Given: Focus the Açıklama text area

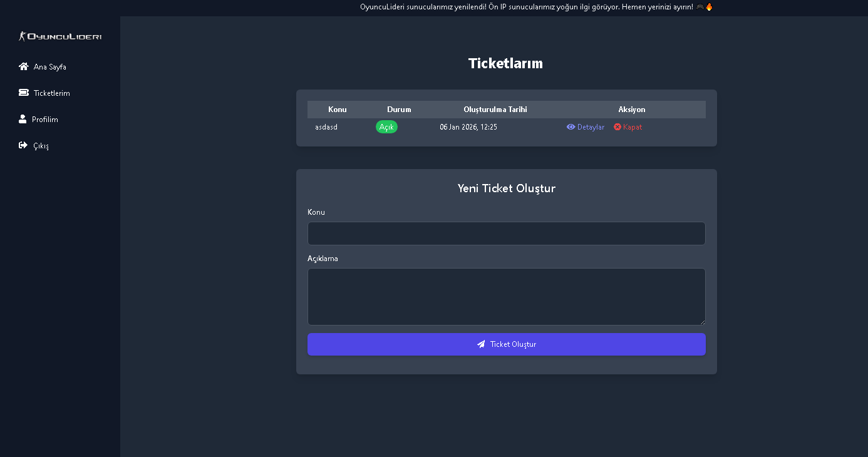Looking at the screenshot, I should coord(507,297).
